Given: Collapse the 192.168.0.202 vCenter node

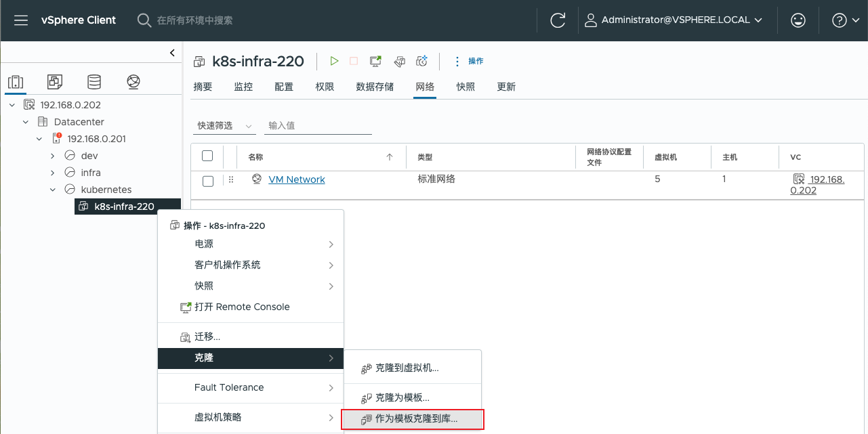Looking at the screenshot, I should (x=12, y=105).
